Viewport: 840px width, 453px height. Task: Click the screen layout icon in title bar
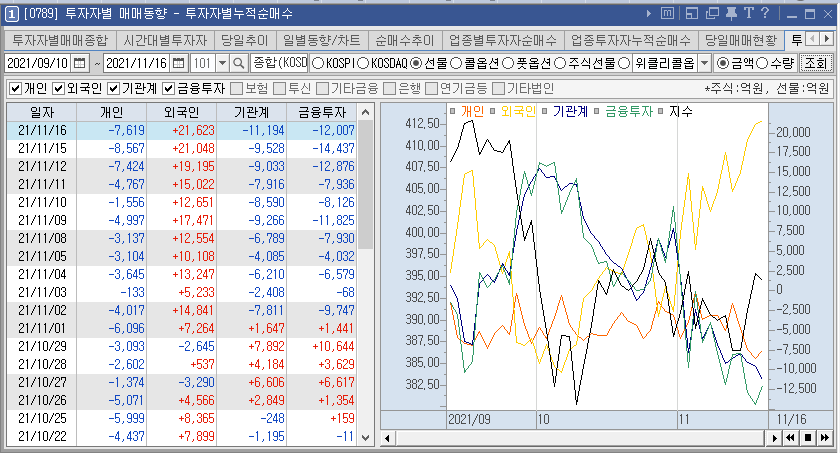(692, 13)
